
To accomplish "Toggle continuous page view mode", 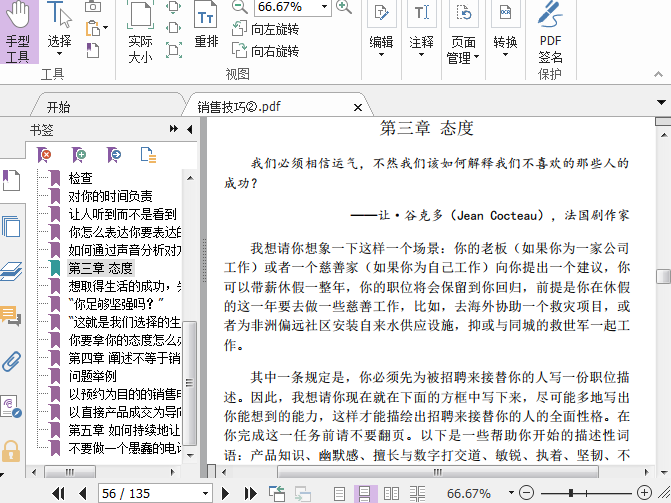I will 365,494.
